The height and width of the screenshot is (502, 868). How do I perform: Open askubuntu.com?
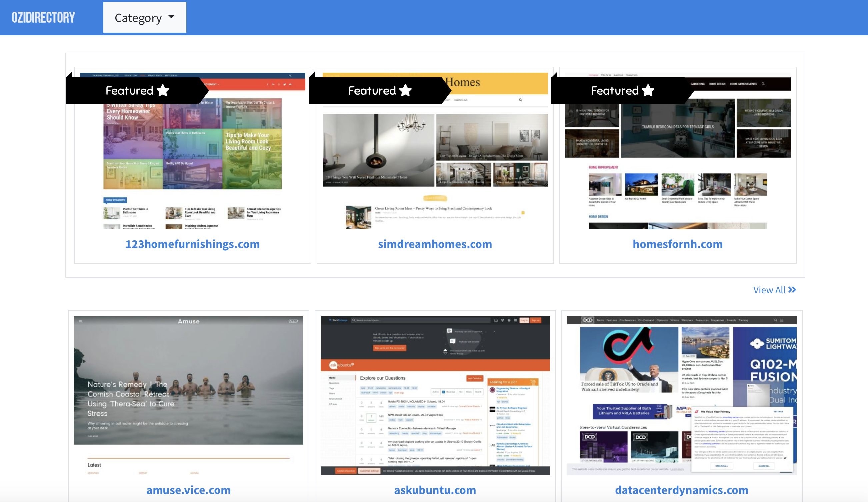[435, 490]
